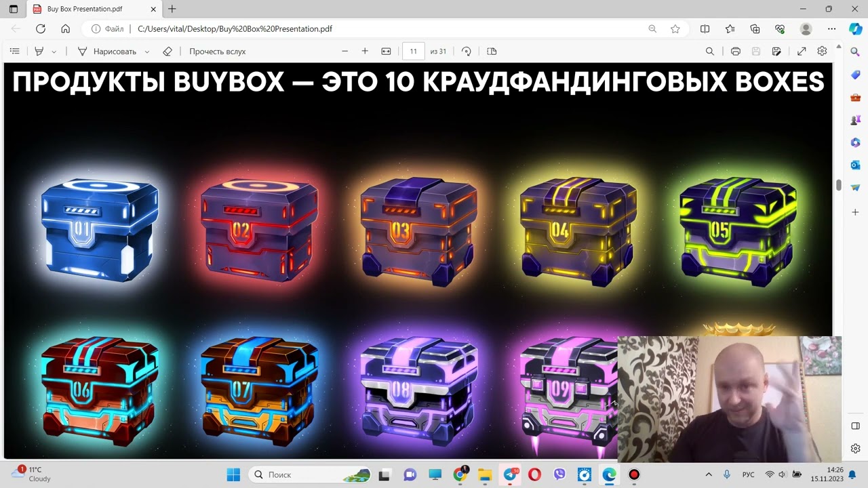This screenshot has width=868, height=488.
Task: Toggle the sidebar layout button
Action: [x=856, y=426]
